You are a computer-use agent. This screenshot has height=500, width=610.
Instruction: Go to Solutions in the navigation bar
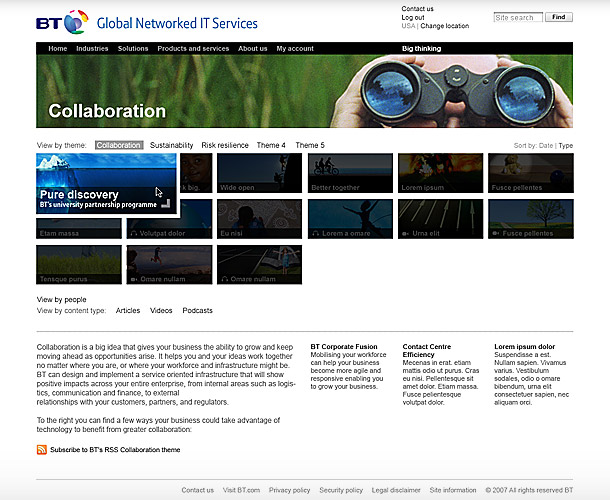[x=133, y=49]
